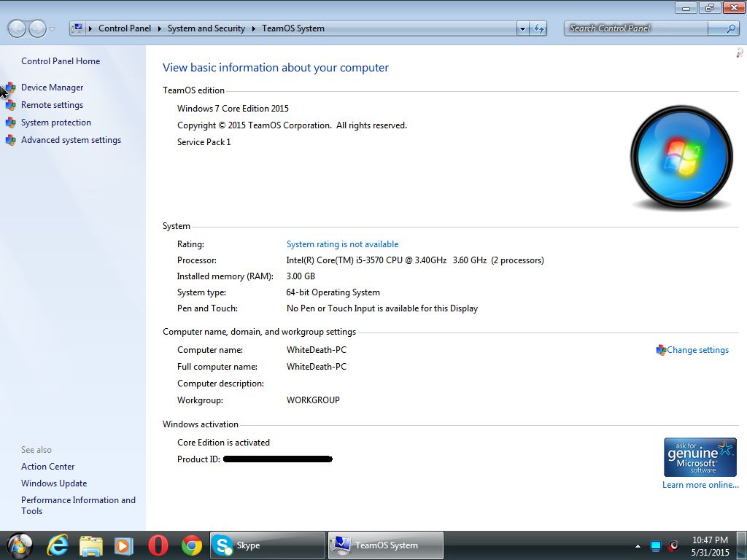Launch Windows Media Player from taskbar

pos(123,545)
